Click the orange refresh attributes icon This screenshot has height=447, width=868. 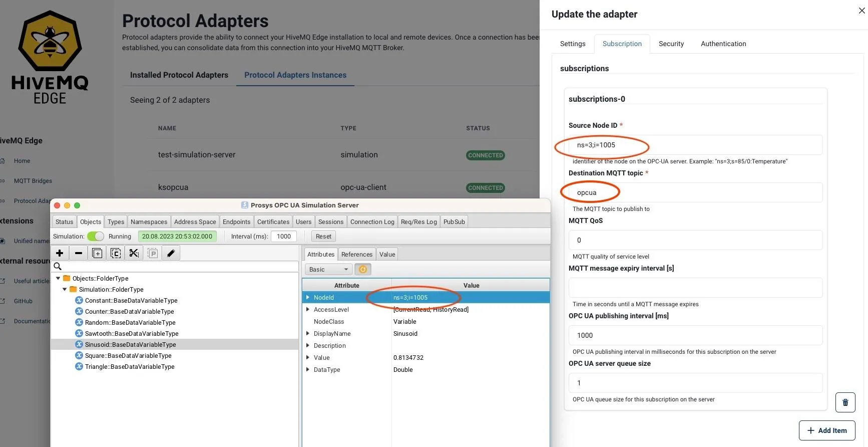(363, 269)
